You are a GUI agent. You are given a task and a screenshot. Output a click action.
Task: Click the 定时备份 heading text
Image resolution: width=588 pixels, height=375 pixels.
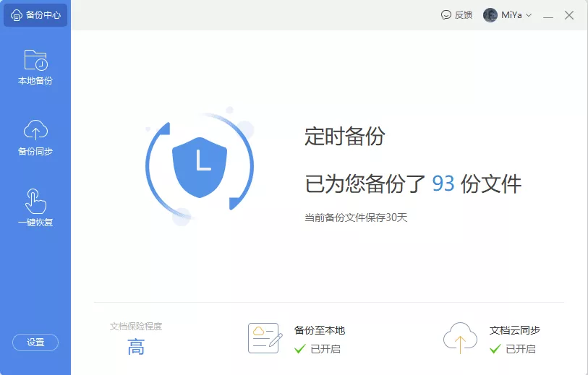point(344,136)
